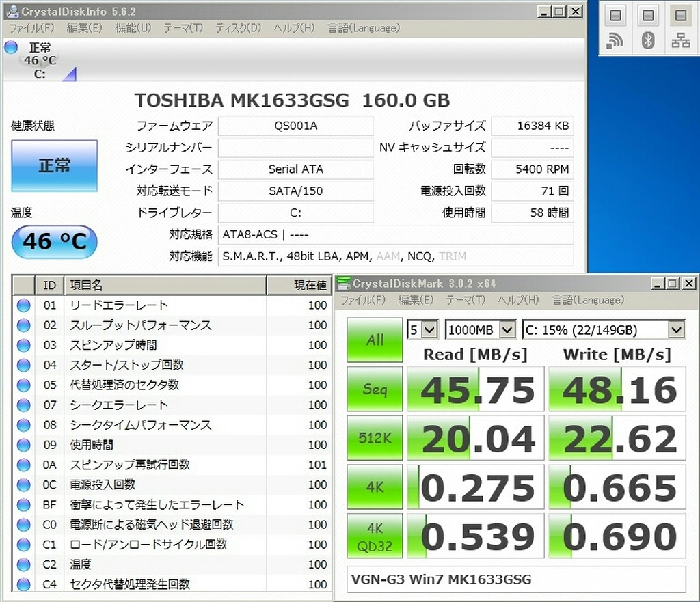Click the Seq write result 48.16
The height and width of the screenshot is (602, 700).
tap(617, 389)
